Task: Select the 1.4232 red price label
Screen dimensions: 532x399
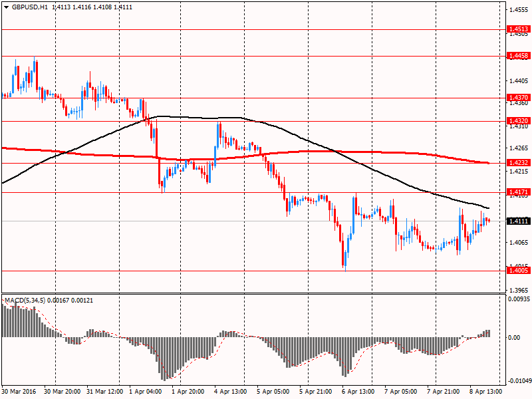Action: tap(519, 163)
